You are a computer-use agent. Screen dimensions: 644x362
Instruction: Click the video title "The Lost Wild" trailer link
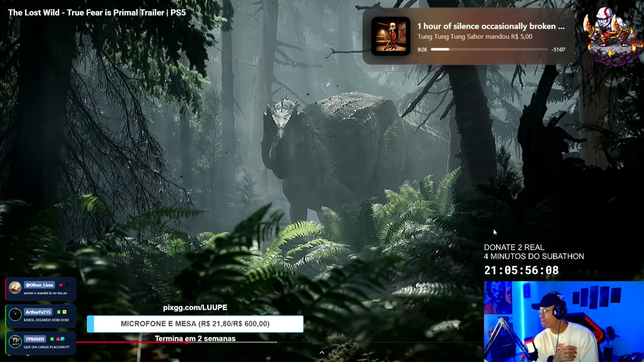pos(97,13)
